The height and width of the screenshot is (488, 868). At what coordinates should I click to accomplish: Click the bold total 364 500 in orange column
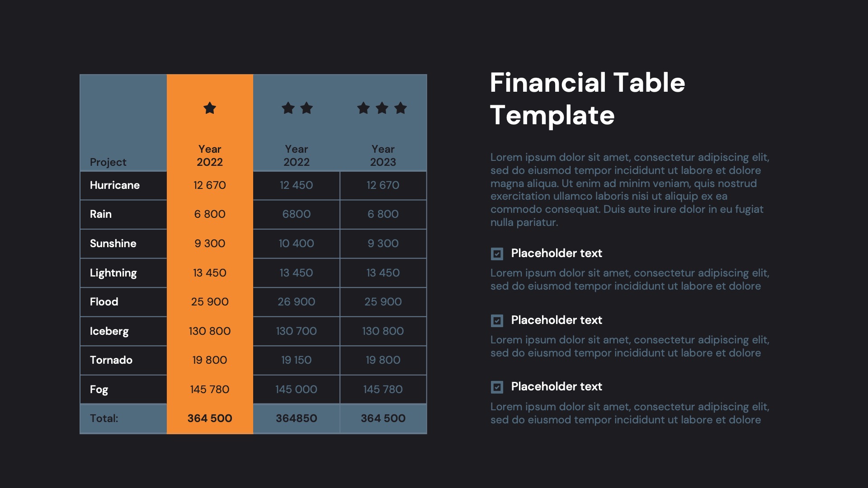click(209, 418)
